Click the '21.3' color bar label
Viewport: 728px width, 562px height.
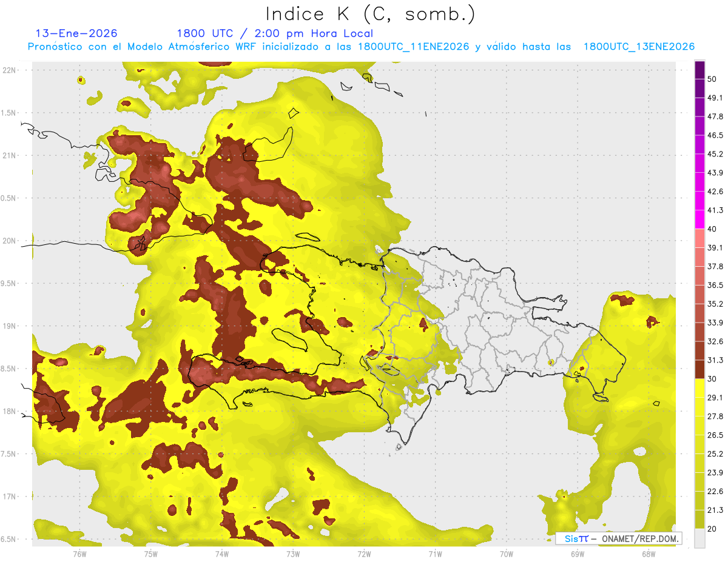tap(715, 510)
